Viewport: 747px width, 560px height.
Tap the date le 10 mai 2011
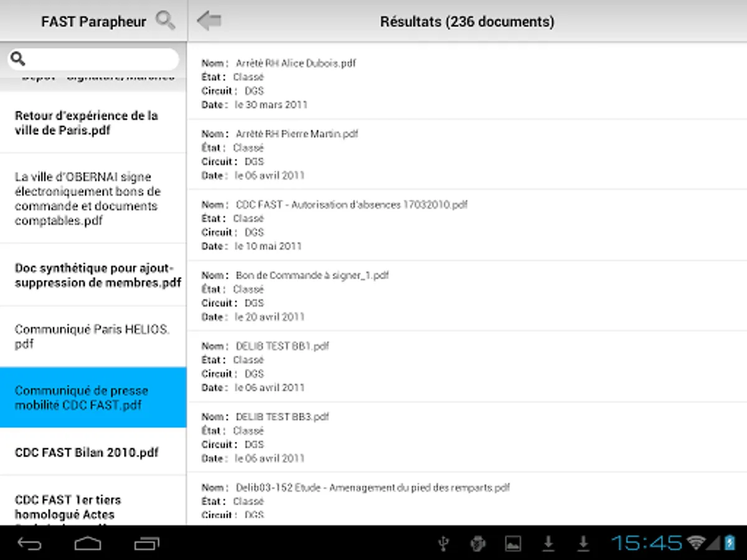pyautogui.click(x=268, y=246)
